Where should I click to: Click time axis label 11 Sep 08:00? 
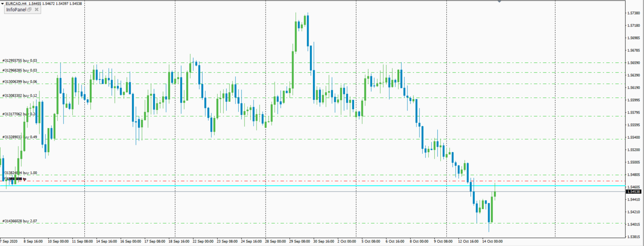(83, 242)
